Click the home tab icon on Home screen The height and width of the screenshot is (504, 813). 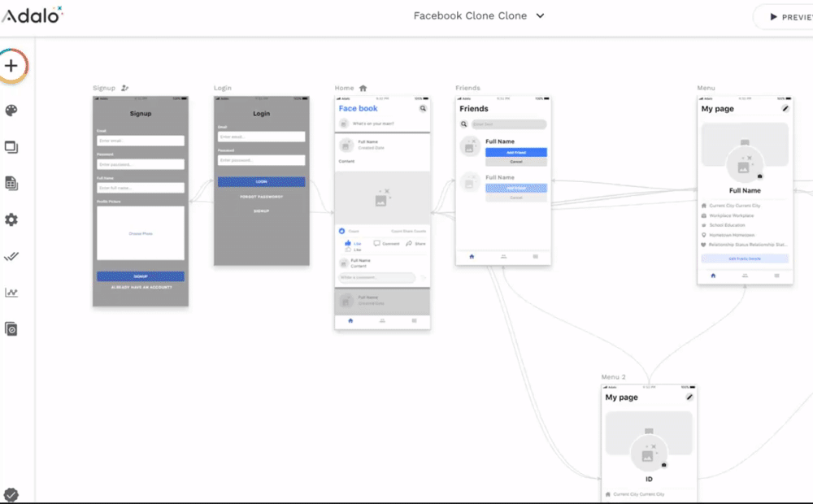coord(350,320)
